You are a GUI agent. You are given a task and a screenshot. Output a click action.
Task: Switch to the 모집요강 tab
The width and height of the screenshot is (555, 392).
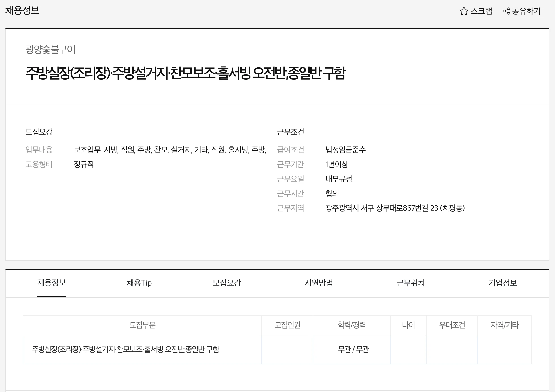pyautogui.click(x=227, y=283)
